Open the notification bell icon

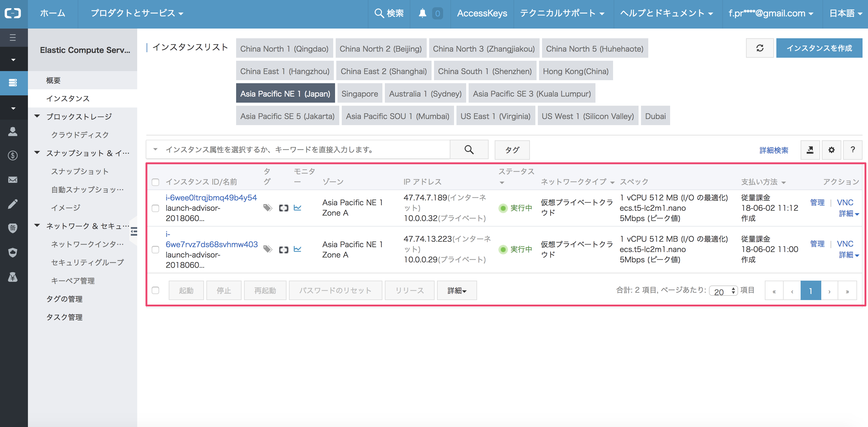[422, 13]
